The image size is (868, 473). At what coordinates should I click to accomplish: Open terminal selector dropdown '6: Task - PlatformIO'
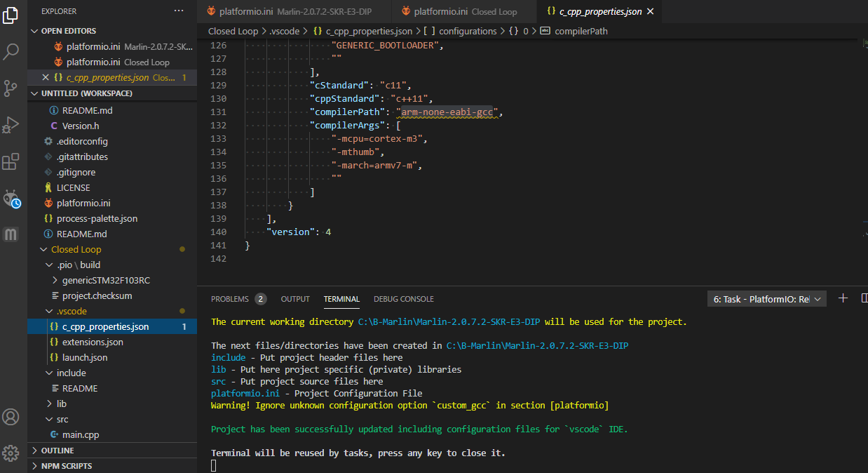[767, 299]
